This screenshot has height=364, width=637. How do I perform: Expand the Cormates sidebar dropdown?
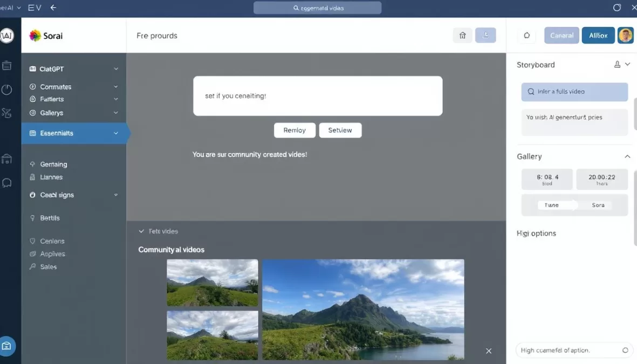(115, 86)
